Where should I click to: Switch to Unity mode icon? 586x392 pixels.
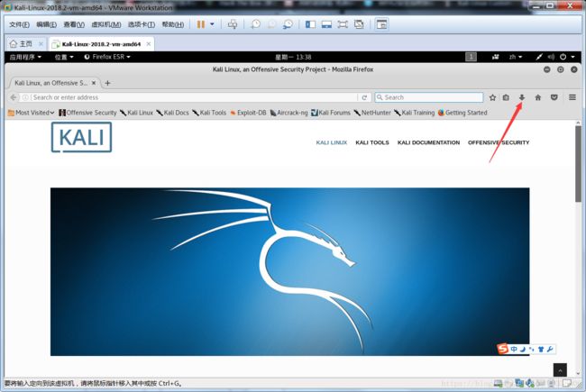[359, 24]
